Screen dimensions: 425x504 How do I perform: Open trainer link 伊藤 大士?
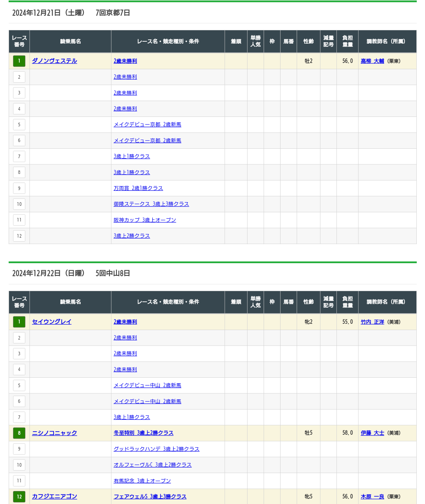(x=372, y=433)
